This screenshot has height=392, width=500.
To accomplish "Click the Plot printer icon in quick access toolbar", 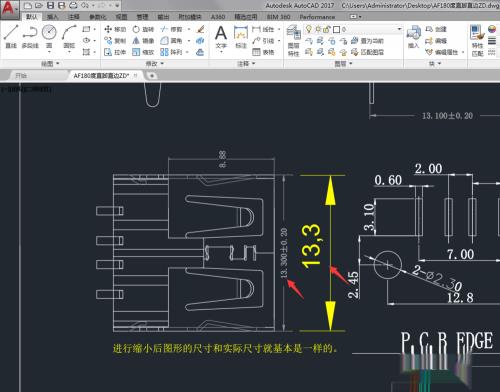I will tap(73, 5).
